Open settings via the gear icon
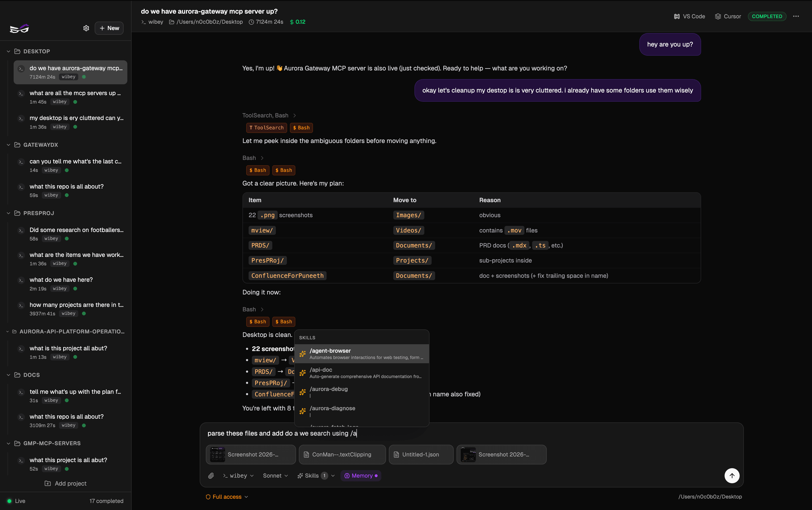 tap(86, 28)
